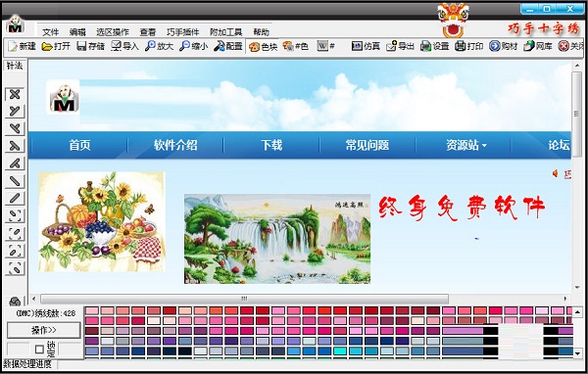
Task: Pick the first light pink swatch in top row
Action: (x=92, y=310)
